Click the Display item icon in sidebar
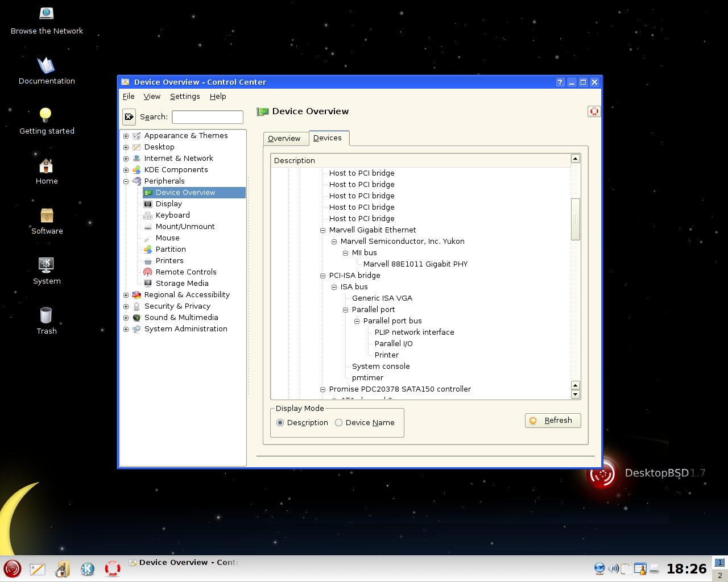 click(148, 204)
